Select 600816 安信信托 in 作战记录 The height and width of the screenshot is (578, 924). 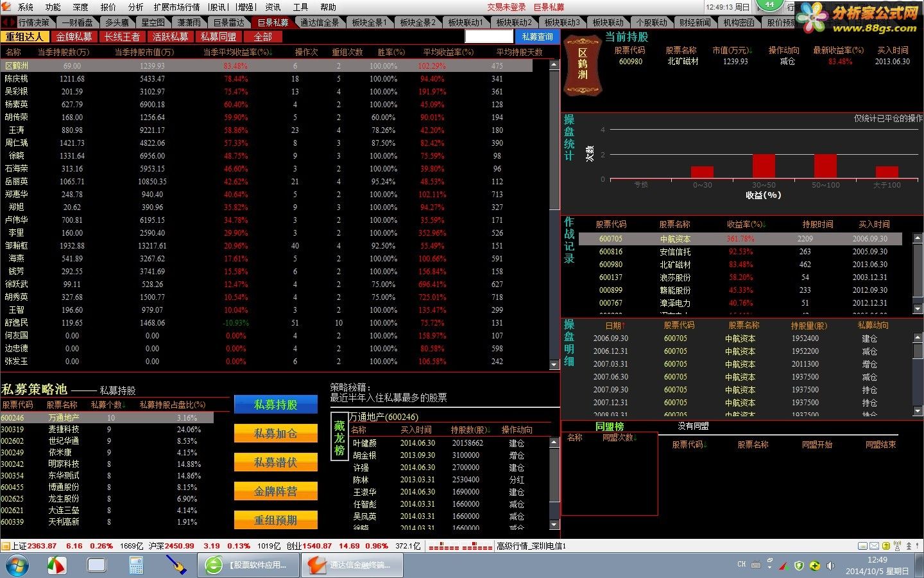click(740, 252)
